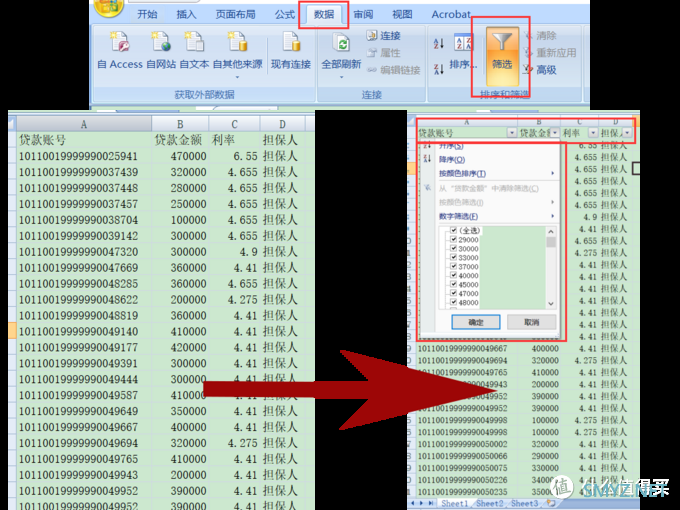
Task: Click clear-filter icon beside 从贷款金额中清除筛选
Action: pyautogui.click(x=428, y=188)
